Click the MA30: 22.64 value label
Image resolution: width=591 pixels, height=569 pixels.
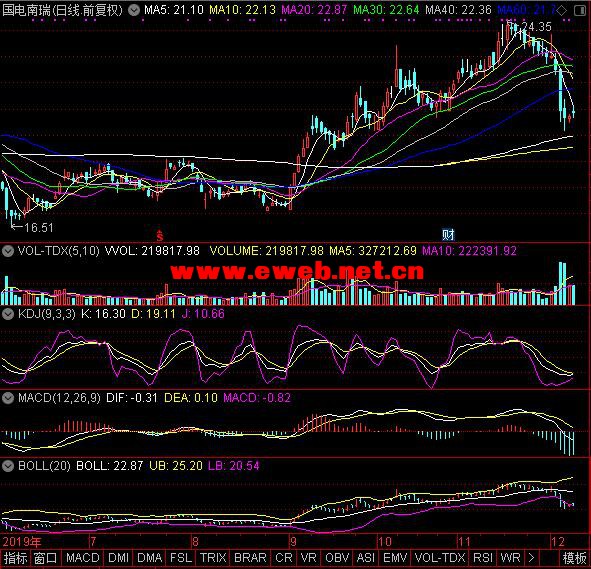(x=386, y=10)
